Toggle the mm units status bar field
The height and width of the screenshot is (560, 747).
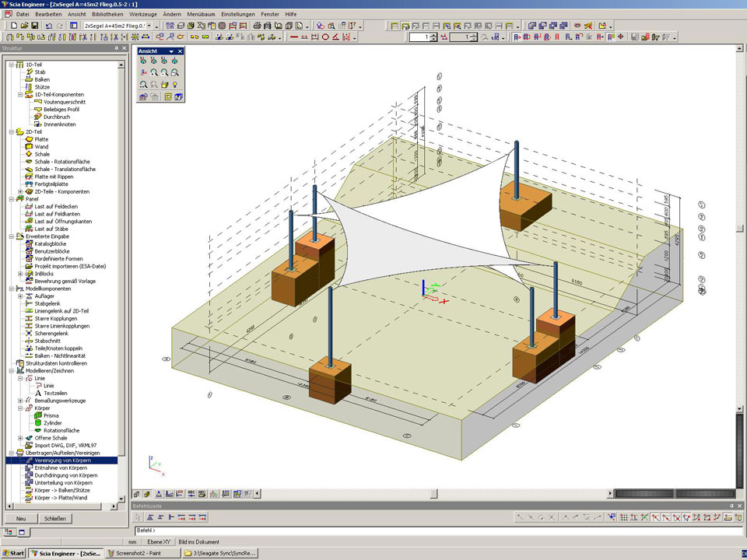tap(132, 542)
